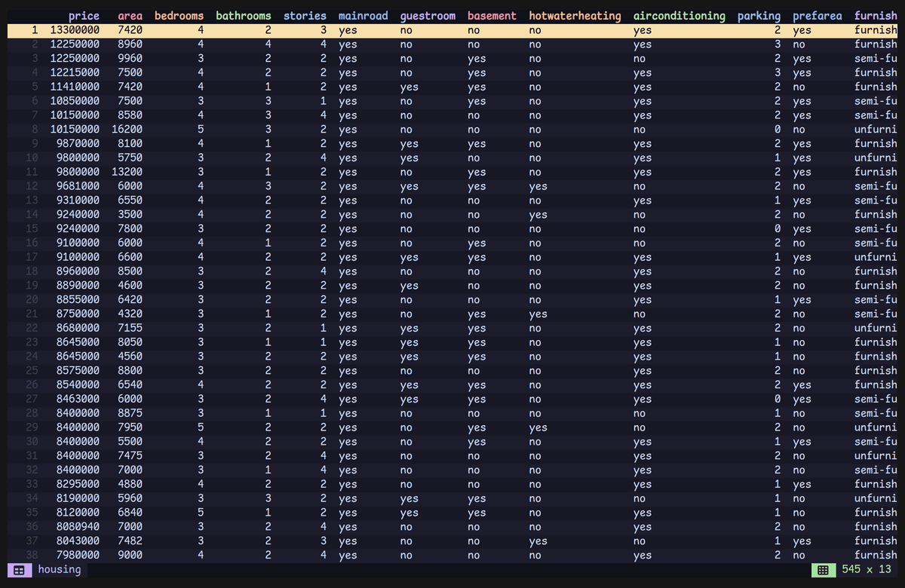Click the 545 x 13 dimensions indicator

pos(867,570)
